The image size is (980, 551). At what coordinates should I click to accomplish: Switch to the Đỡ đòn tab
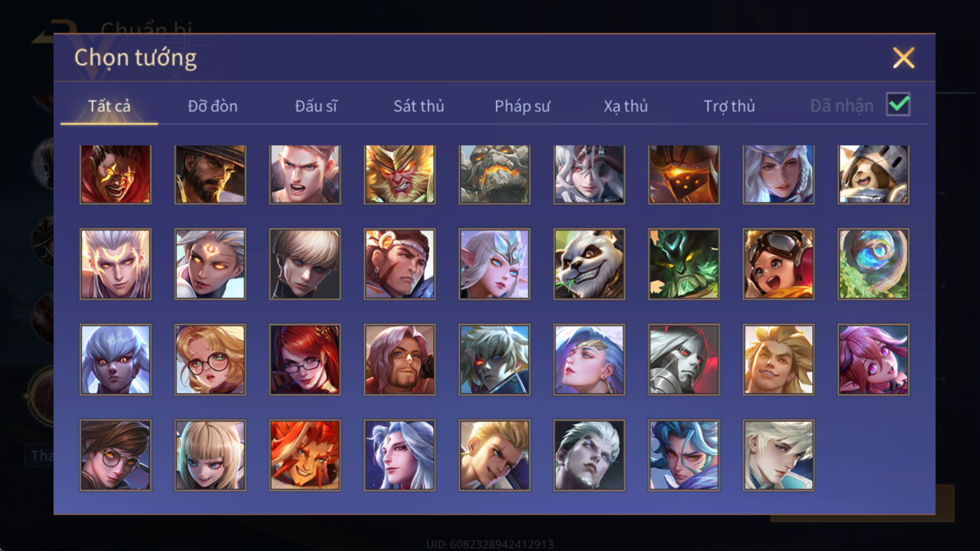(213, 106)
